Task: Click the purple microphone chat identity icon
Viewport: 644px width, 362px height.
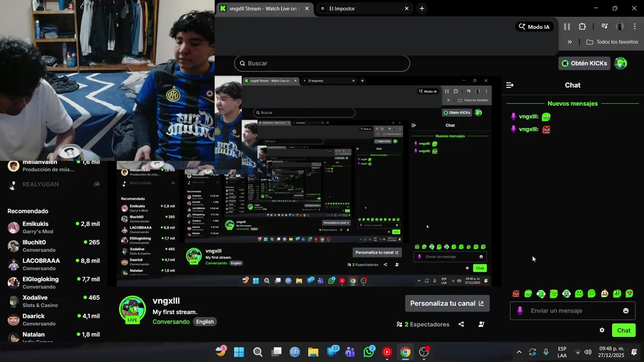Action: pos(520,311)
